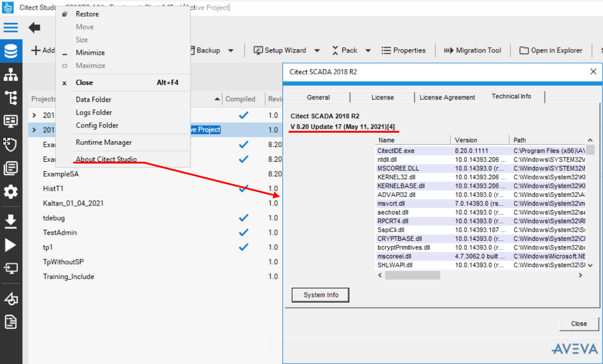Click the System Info button

(320, 295)
